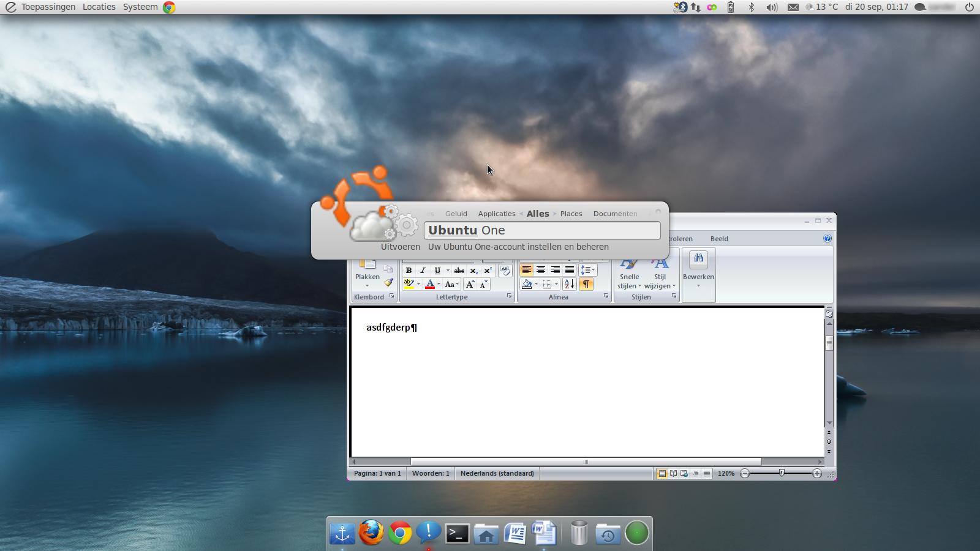This screenshot has height=551, width=980.
Task: Click the Ubuntu One search field
Action: [542, 230]
